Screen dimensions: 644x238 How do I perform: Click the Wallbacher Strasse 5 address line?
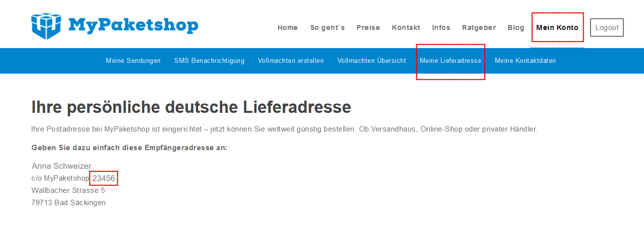[x=68, y=190]
